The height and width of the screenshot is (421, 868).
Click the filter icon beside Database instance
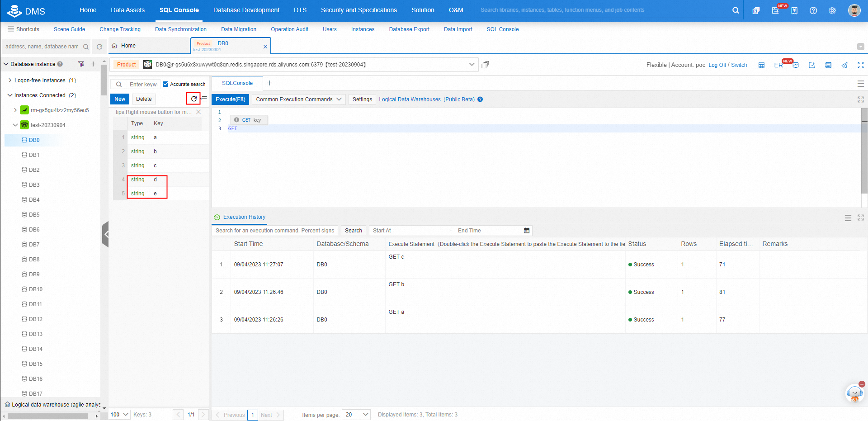81,64
